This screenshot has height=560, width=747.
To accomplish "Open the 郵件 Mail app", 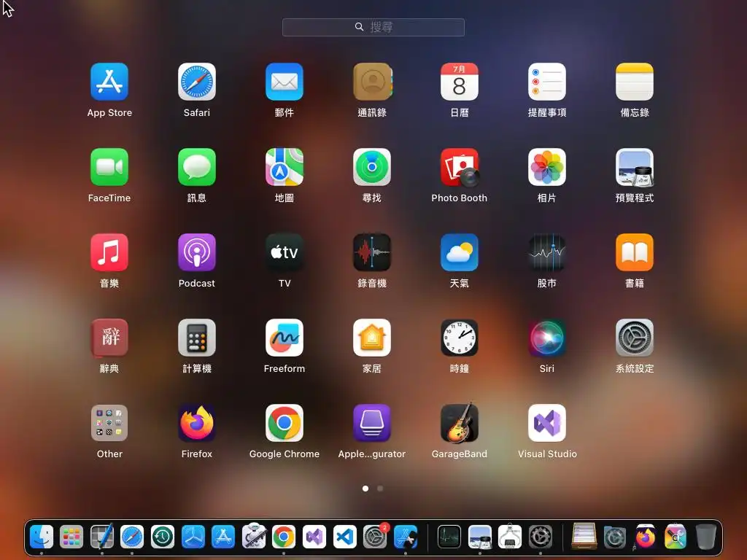I will [285, 82].
